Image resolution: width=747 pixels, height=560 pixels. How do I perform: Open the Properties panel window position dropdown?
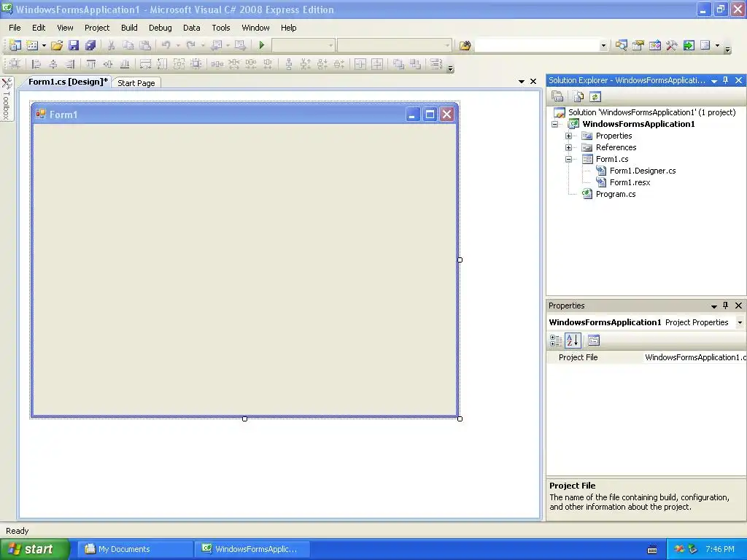[x=714, y=306]
